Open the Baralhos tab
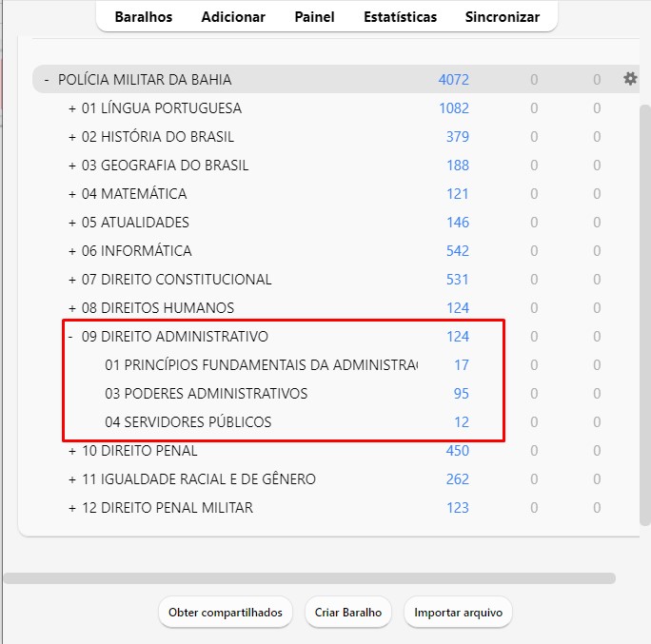 144,17
